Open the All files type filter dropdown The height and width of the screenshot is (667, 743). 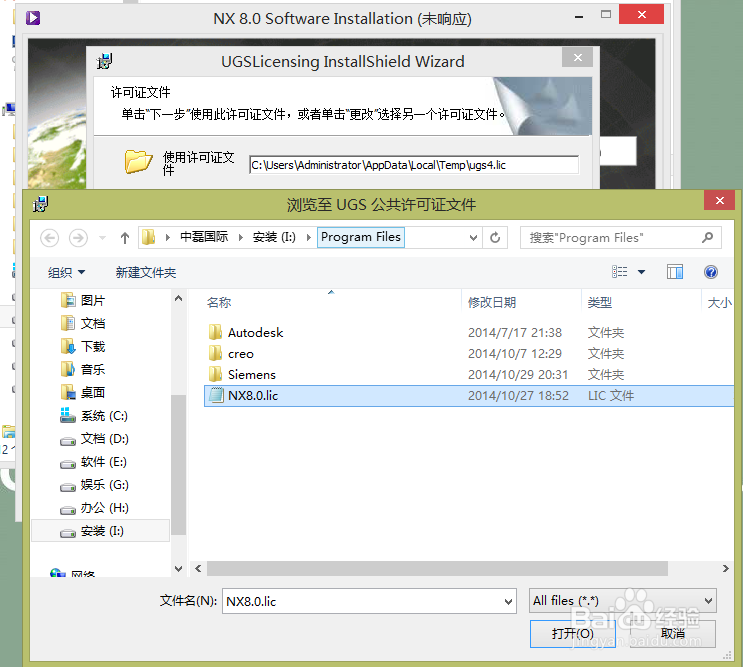click(708, 601)
